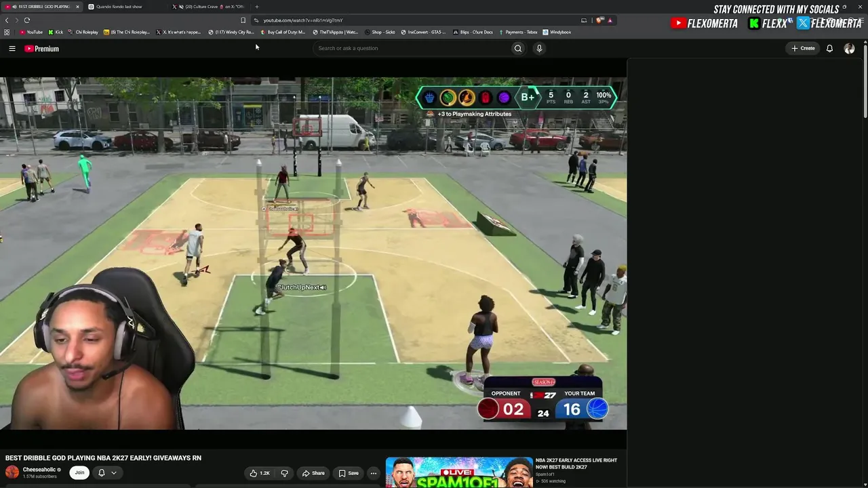Viewport: 868px width, 488px height.
Task: Open more actions three-dot menu
Action: coord(373,473)
